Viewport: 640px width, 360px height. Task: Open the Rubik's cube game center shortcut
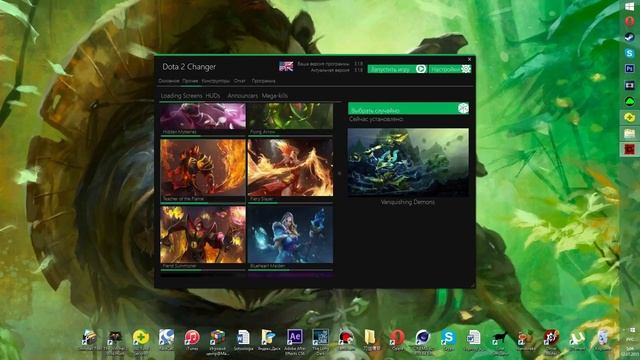click(x=218, y=341)
